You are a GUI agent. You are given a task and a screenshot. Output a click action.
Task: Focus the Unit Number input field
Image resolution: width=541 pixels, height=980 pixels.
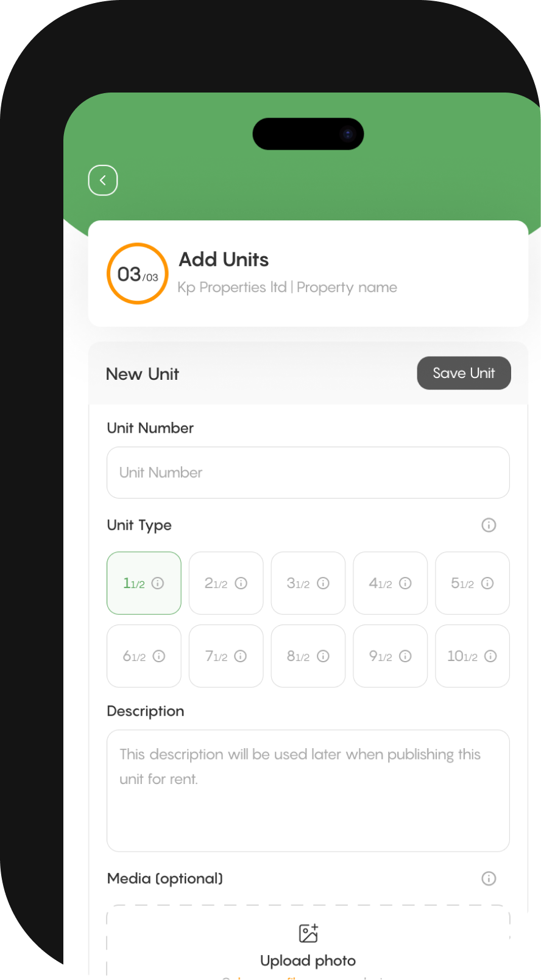coord(308,472)
